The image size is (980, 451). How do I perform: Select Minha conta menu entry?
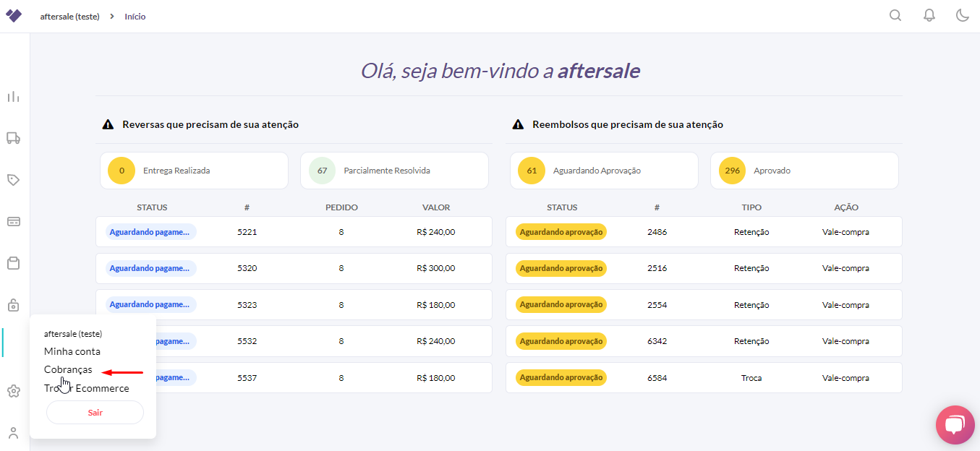72,351
